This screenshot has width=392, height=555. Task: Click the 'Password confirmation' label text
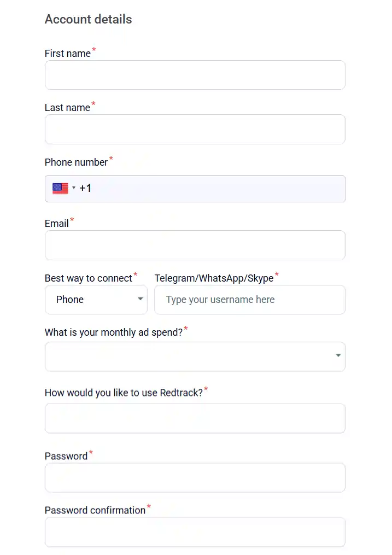tap(95, 510)
